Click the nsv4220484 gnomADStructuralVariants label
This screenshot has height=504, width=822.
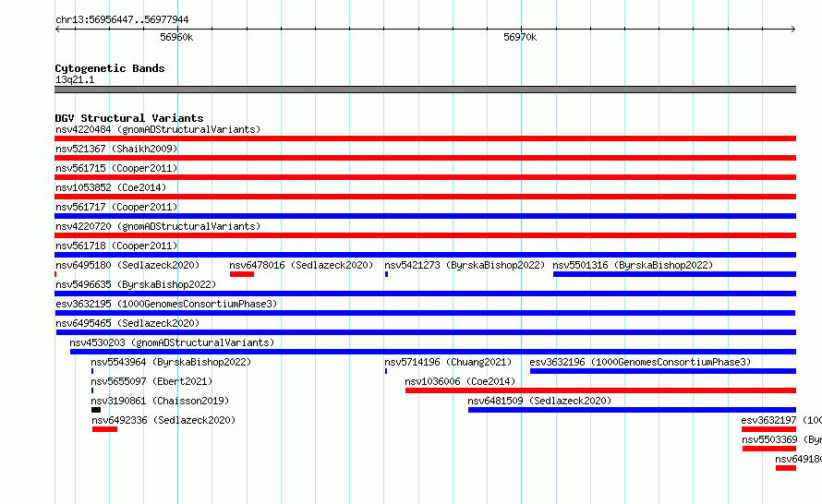click(x=158, y=129)
